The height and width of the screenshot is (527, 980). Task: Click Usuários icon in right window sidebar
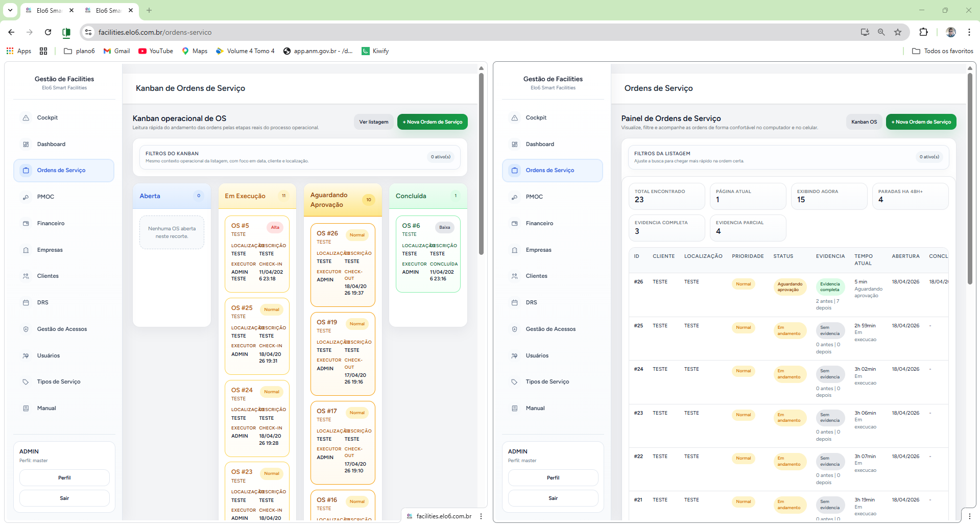pos(515,356)
